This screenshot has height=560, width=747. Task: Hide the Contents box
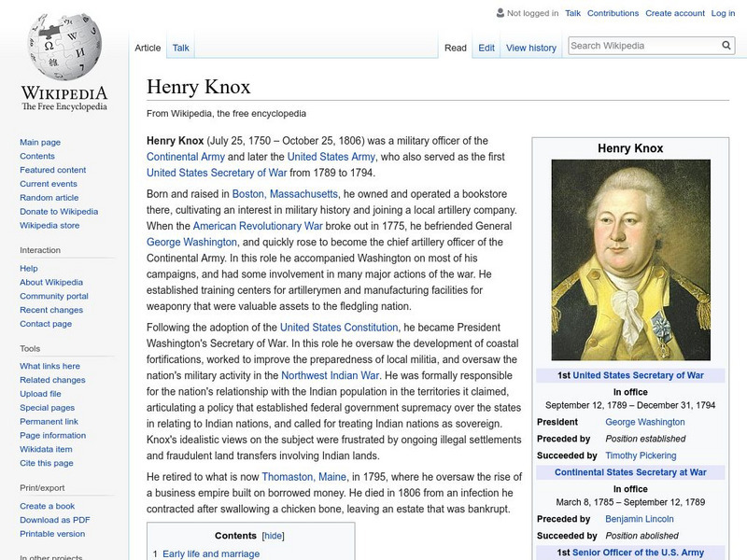tap(273, 536)
